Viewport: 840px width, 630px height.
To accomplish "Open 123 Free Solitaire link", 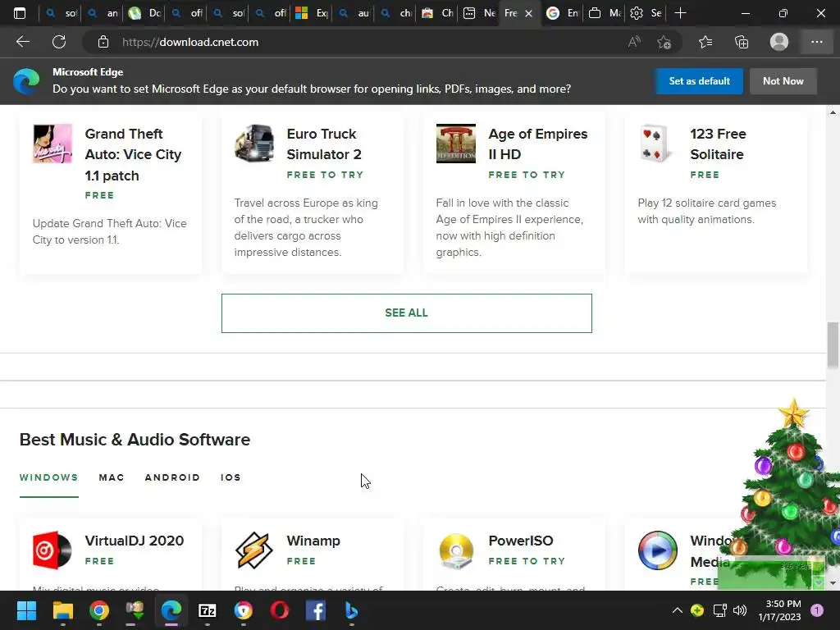I will point(718,144).
